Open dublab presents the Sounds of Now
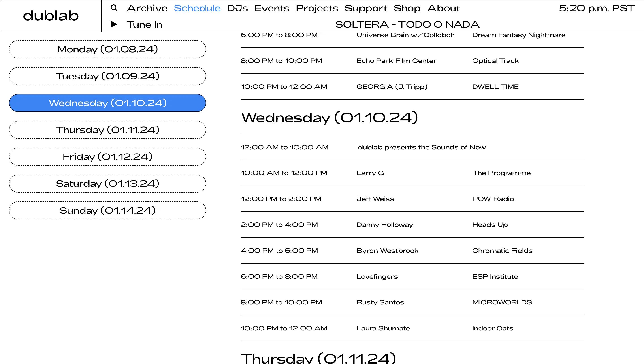This screenshot has width=644, height=364. point(422,147)
